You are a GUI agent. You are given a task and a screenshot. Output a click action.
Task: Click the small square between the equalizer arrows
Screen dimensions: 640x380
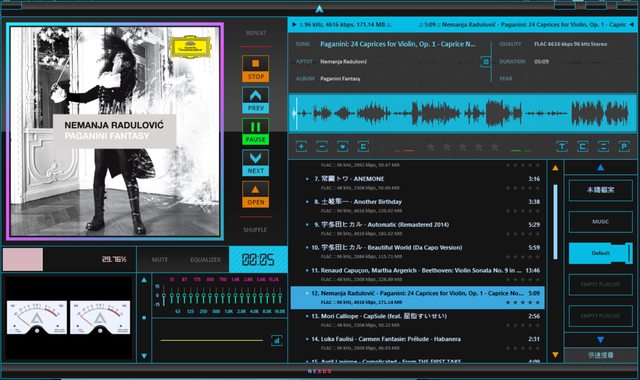click(144, 317)
